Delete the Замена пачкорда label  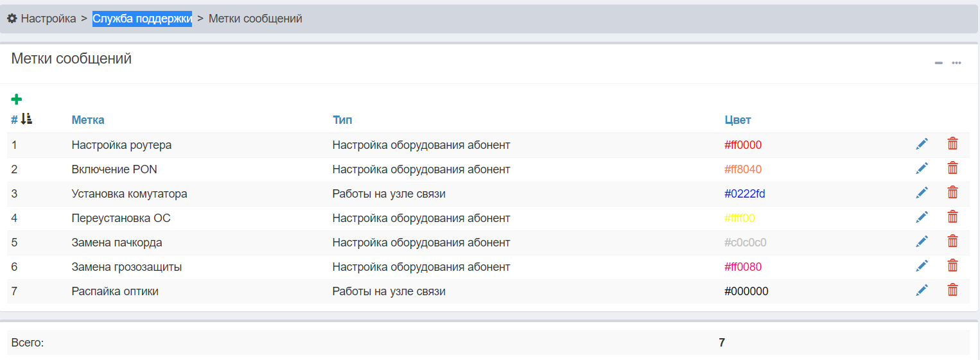click(952, 242)
